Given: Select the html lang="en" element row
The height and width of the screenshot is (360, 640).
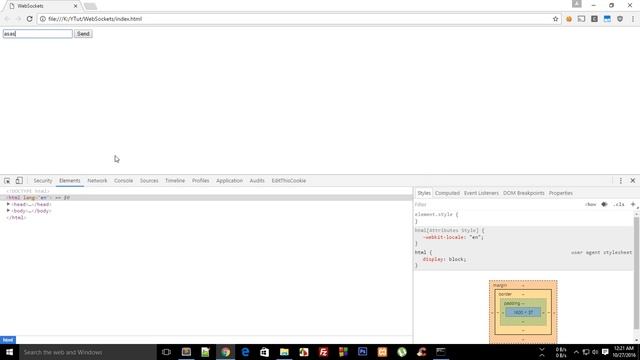Looking at the screenshot, I should pos(206,198).
